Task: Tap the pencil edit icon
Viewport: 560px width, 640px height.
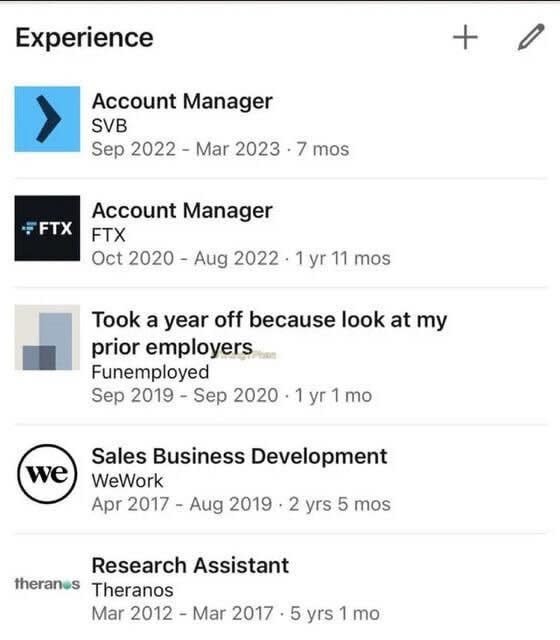Action: 531,37
